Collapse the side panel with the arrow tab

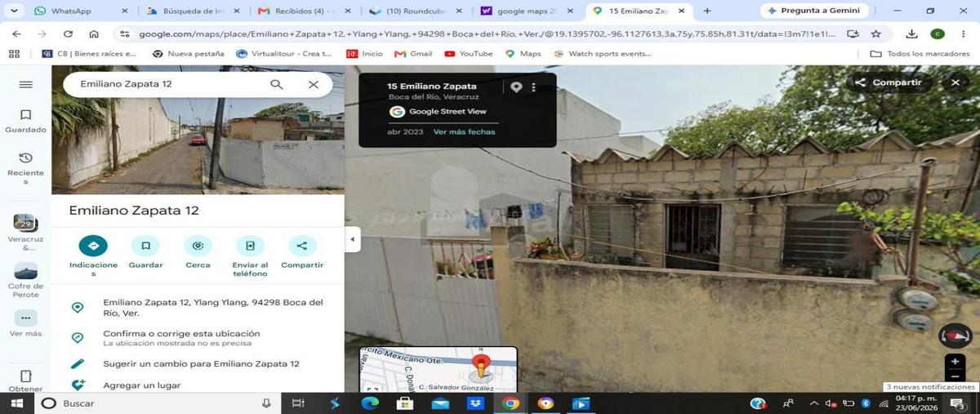tap(352, 239)
